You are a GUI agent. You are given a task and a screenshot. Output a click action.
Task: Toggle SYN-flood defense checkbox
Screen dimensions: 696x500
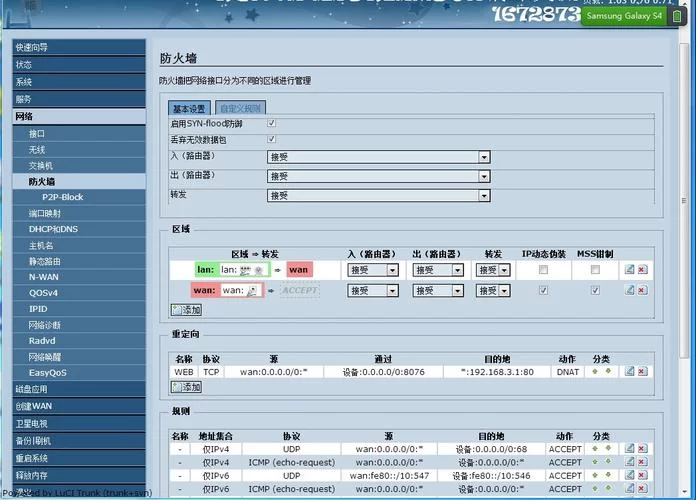[x=271, y=123]
